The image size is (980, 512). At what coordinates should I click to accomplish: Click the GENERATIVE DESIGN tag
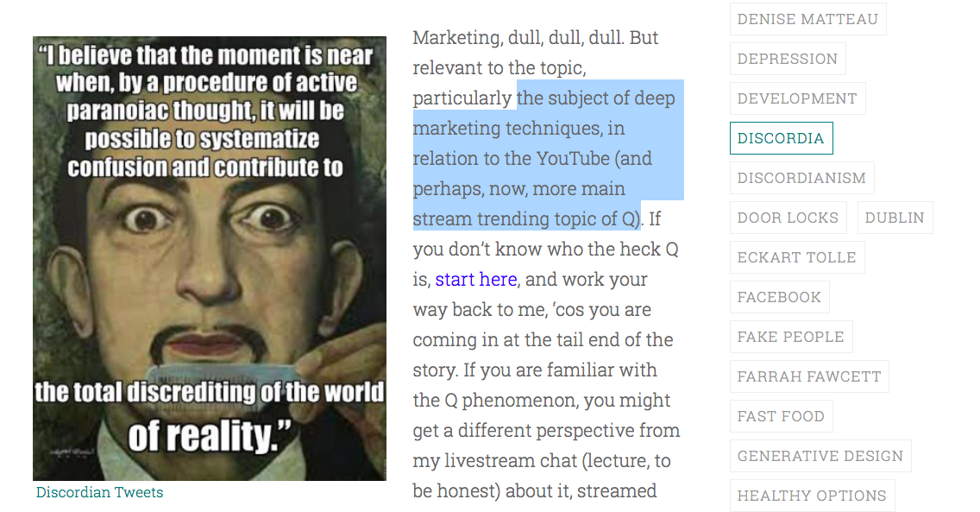click(820, 456)
